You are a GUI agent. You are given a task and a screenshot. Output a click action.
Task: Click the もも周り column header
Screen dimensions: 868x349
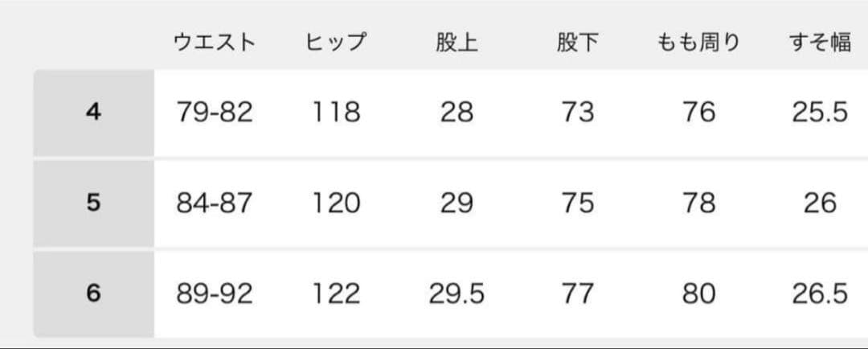pos(698,43)
